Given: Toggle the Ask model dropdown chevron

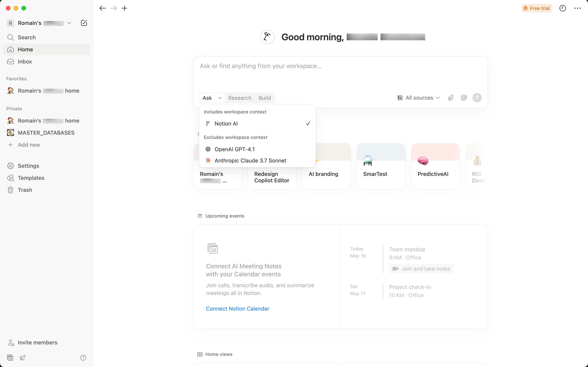Looking at the screenshot, I should pos(220,98).
